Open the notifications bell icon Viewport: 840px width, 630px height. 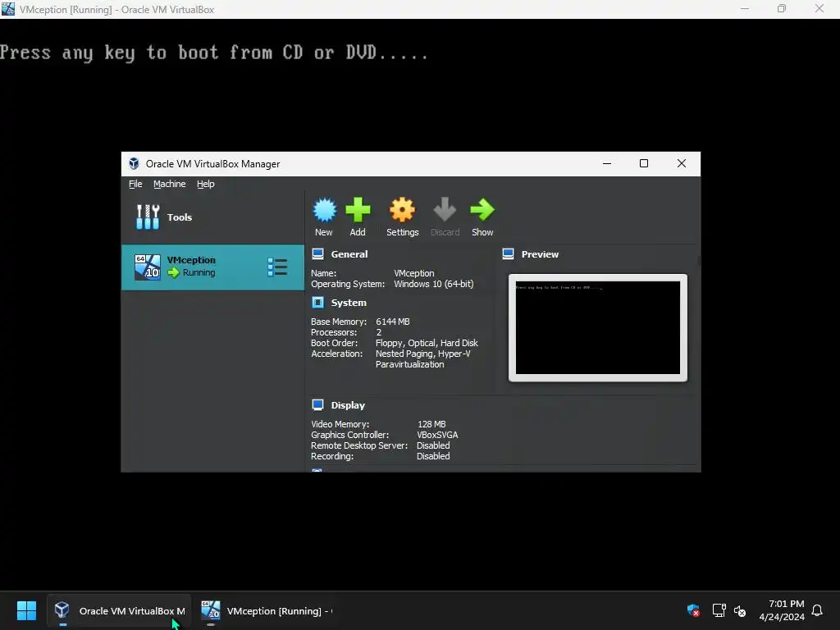tap(817, 610)
